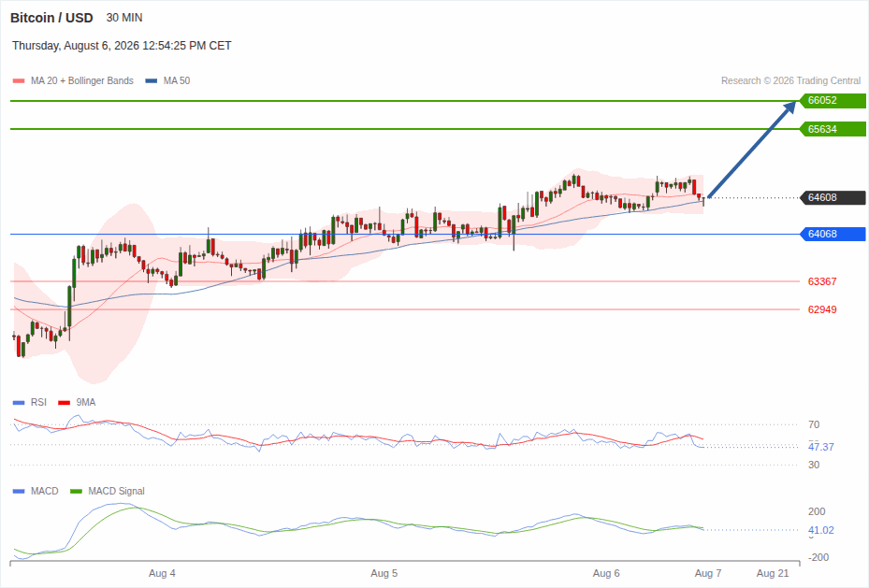The width and height of the screenshot is (869, 588).
Task: Click the Research © 2026 Trading Central credit
Action: point(790,80)
